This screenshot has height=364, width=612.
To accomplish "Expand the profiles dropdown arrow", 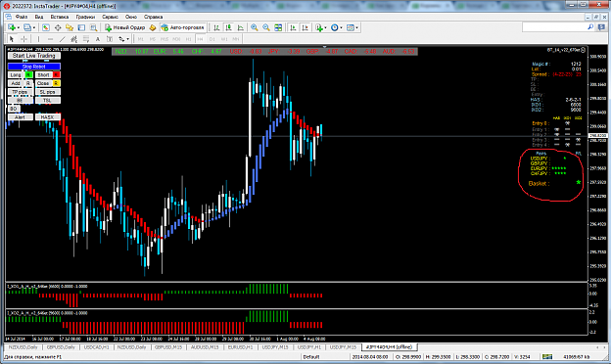I will pos(34,27).
